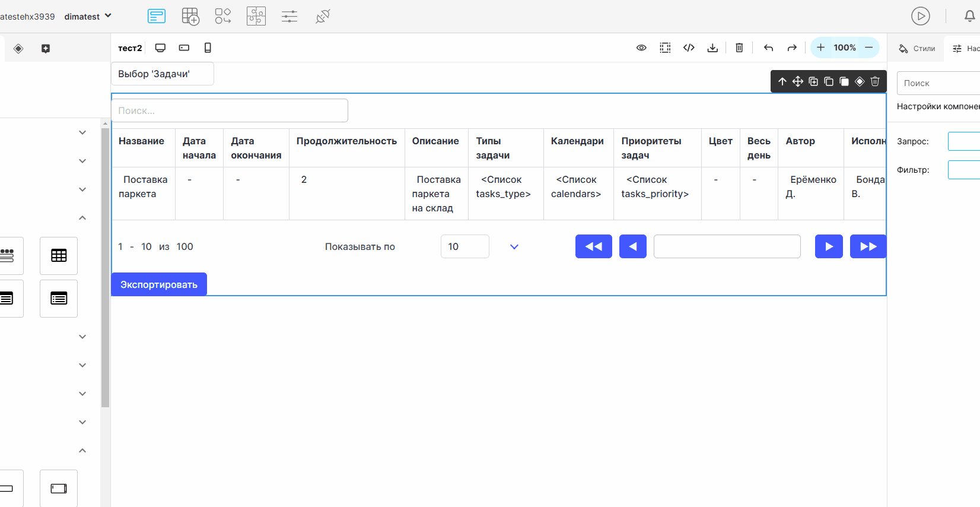
Task: Click the download icon in toolbar
Action: 712,48
